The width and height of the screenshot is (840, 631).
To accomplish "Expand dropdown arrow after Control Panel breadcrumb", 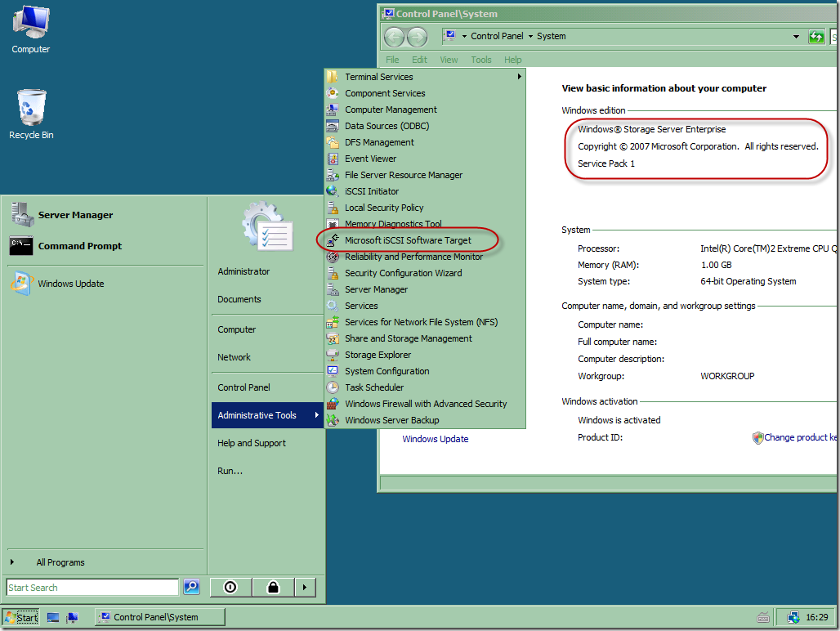I will [x=530, y=37].
